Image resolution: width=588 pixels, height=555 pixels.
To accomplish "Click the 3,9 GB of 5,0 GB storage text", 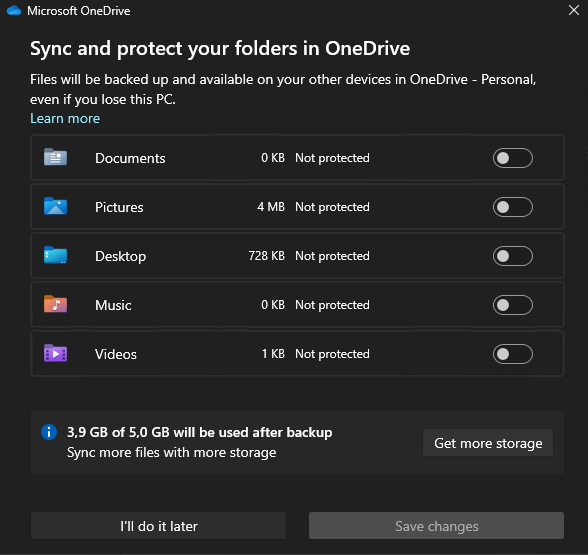I will tap(200, 432).
